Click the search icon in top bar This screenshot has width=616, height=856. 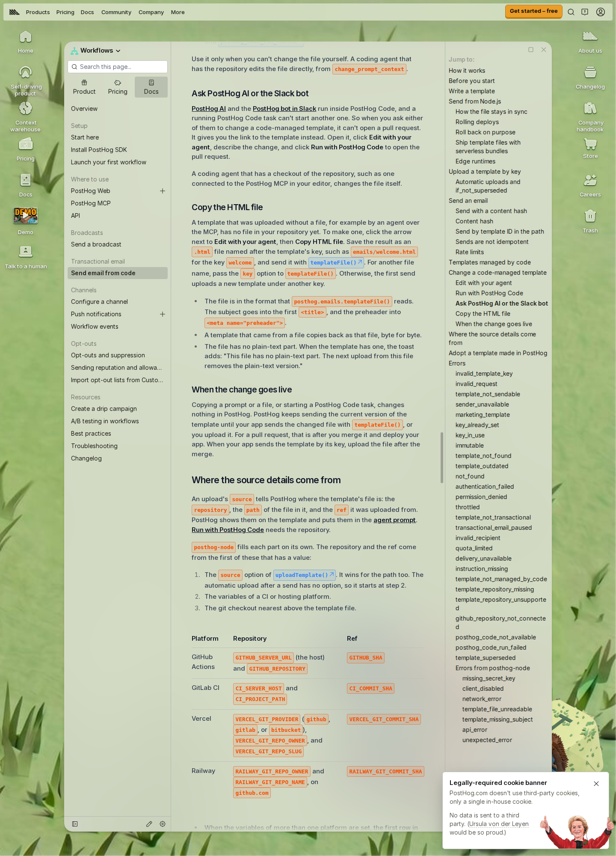(x=571, y=12)
